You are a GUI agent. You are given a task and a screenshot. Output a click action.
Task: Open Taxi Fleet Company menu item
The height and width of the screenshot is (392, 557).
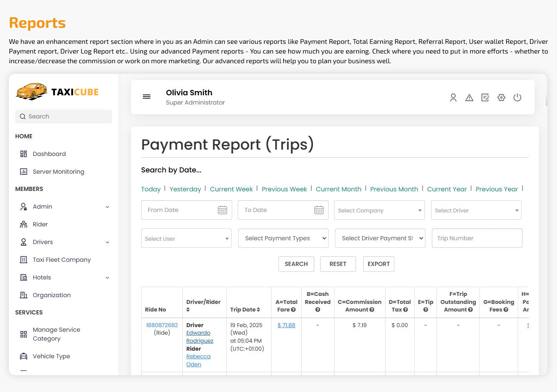click(62, 260)
